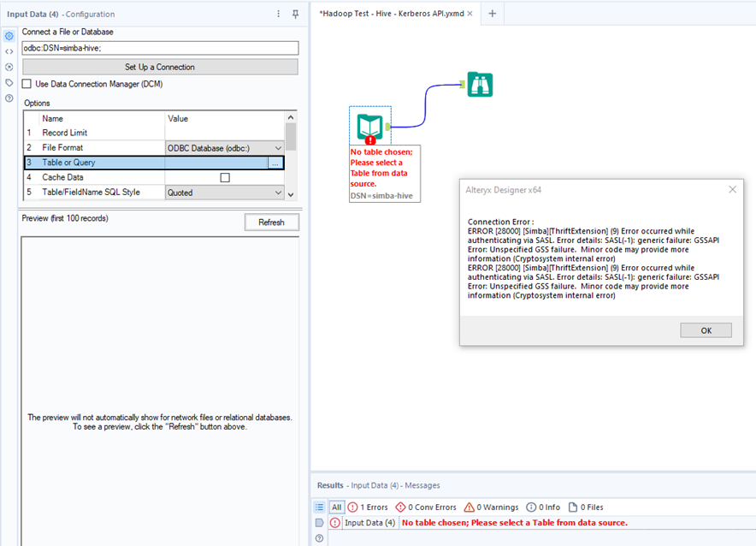Select the Browse tool on the canvas
Screen dimensions: 756x546
480,85
